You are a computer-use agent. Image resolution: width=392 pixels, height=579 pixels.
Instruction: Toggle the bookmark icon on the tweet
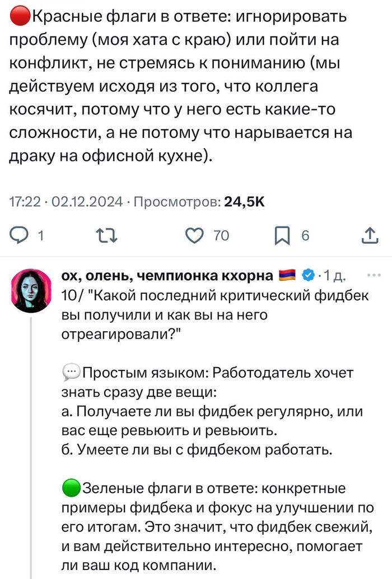pos(282,236)
